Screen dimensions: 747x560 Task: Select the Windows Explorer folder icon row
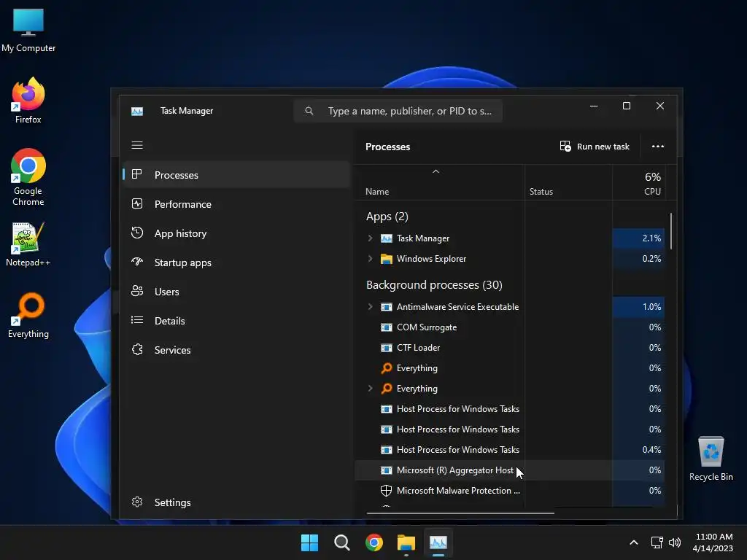pos(387,259)
